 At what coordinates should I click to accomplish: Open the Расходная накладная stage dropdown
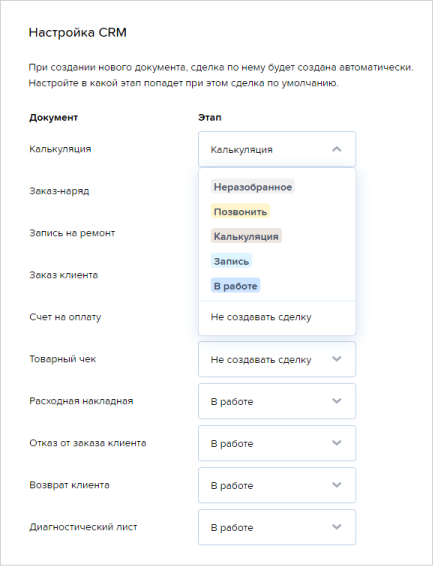click(x=277, y=401)
